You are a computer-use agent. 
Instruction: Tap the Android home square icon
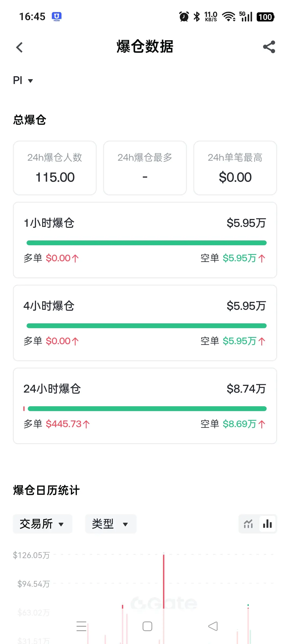pos(147,626)
